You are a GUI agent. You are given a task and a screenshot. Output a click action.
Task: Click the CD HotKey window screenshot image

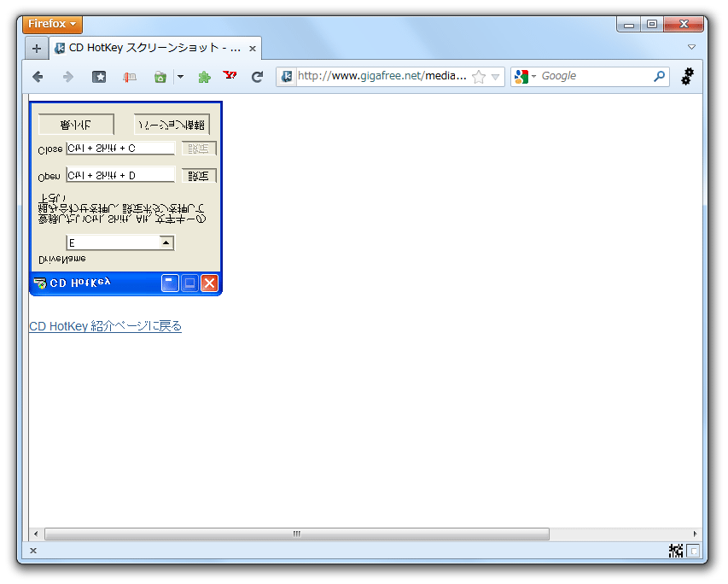click(125, 198)
